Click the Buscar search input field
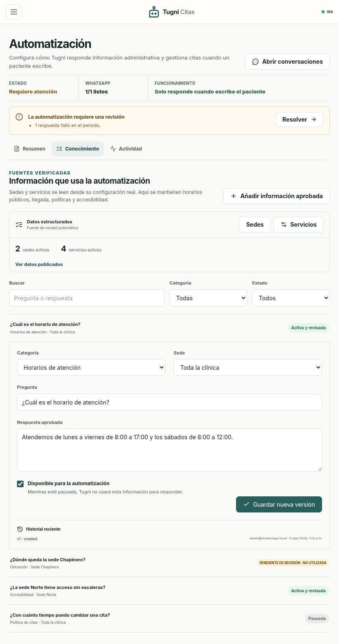The width and height of the screenshot is (339, 644). [x=87, y=298]
